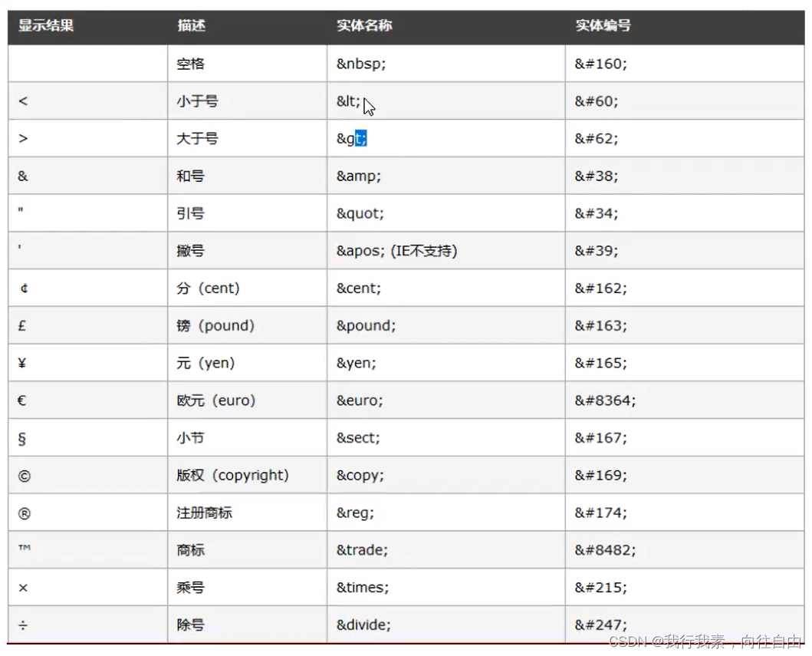Click the &#163; entity number

coord(600,325)
